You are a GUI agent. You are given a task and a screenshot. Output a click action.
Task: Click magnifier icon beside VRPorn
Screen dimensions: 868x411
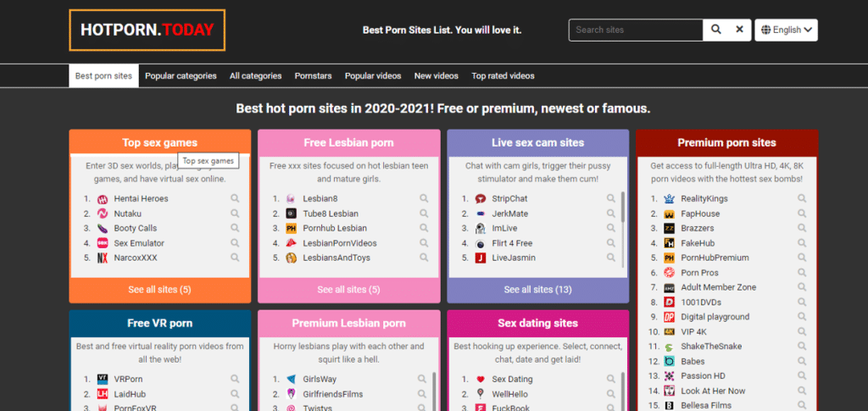[x=236, y=379]
